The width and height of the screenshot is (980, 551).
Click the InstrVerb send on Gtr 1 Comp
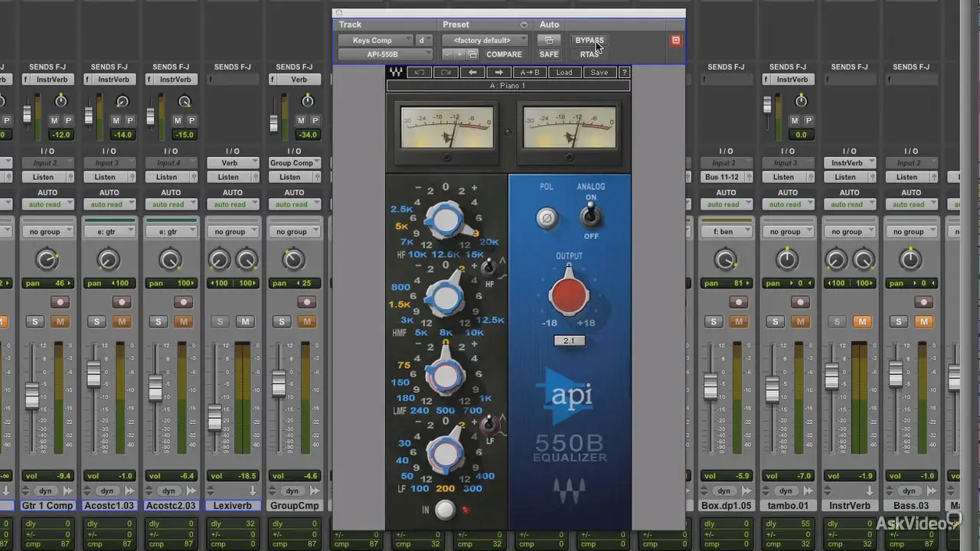(52, 80)
